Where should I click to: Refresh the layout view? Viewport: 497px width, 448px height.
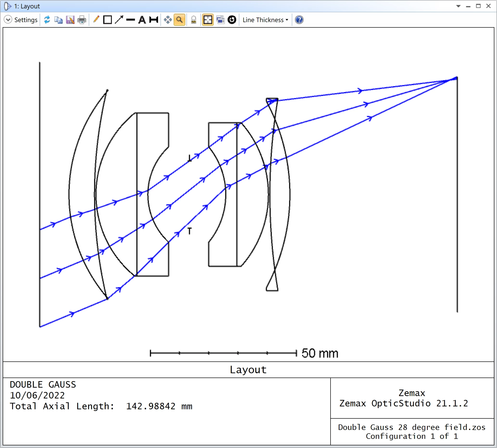pyautogui.click(x=47, y=20)
